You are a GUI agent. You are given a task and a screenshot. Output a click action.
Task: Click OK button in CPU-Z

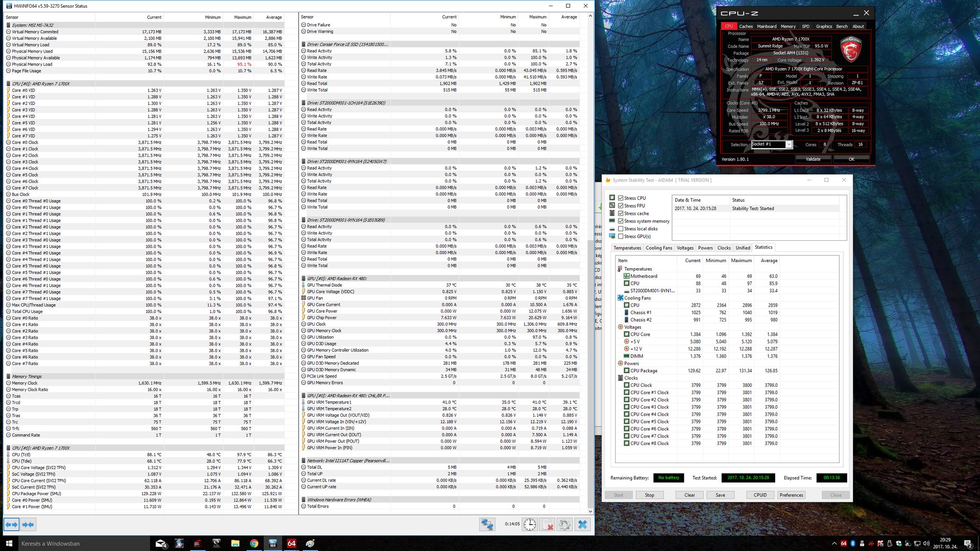pos(851,159)
